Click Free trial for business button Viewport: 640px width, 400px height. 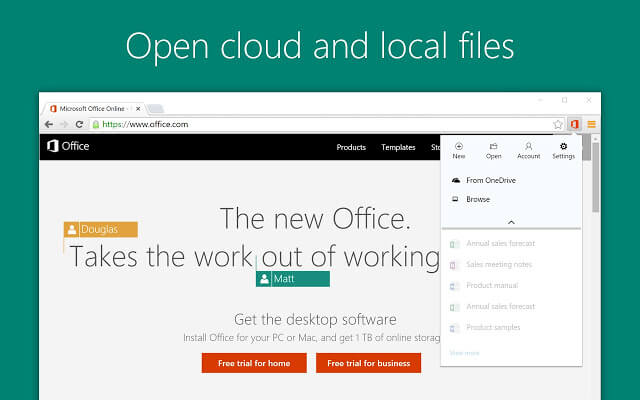click(x=368, y=363)
